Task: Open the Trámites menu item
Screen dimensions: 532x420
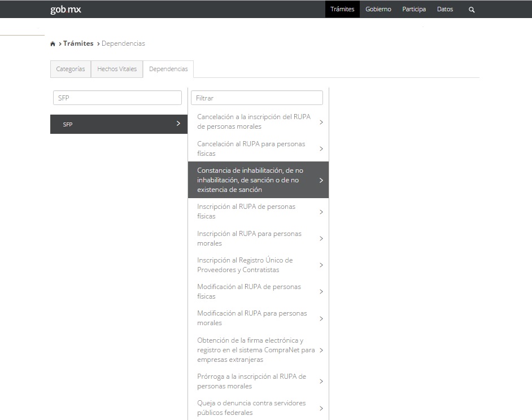Action: [342, 9]
